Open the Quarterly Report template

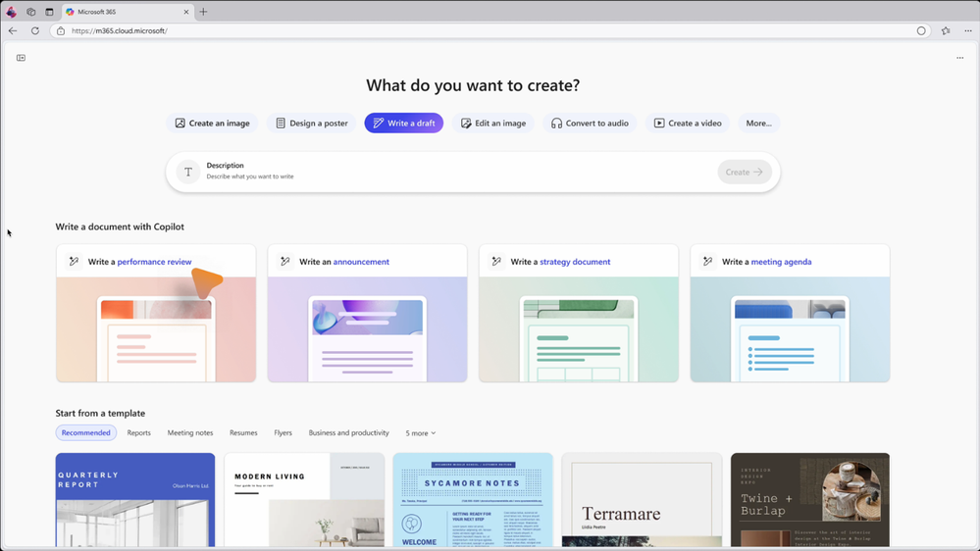135,500
